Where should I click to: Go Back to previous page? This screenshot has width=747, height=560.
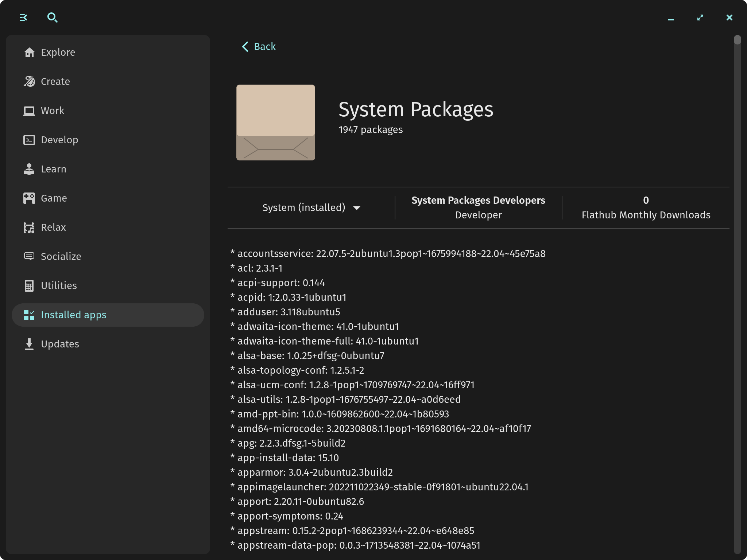(259, 47)
